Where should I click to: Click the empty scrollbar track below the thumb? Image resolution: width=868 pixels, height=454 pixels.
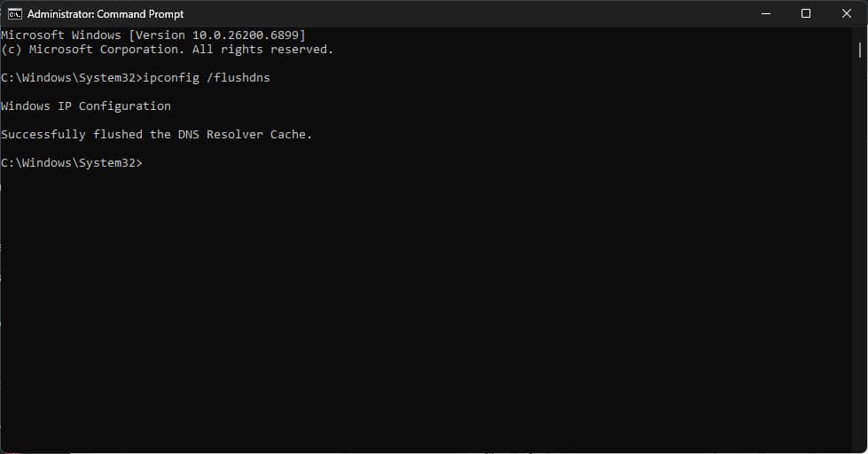pyautogui.click(x=859, y=266)
